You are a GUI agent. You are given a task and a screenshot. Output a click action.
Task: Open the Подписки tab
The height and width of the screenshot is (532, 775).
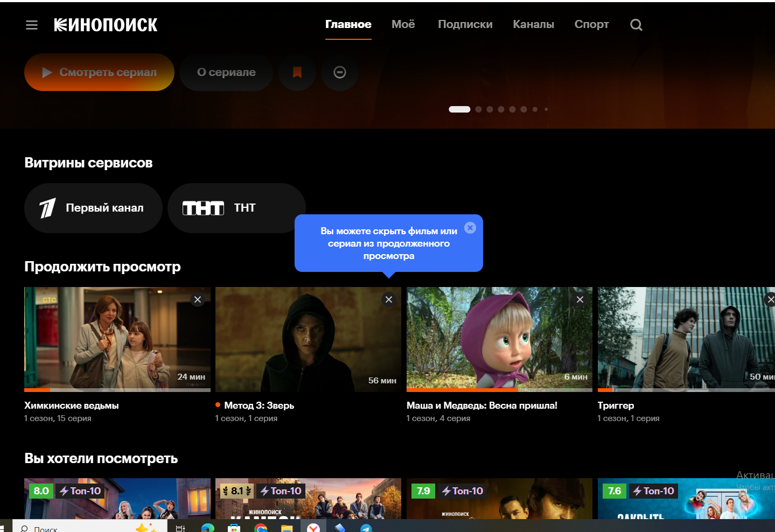tap(465, 24)
